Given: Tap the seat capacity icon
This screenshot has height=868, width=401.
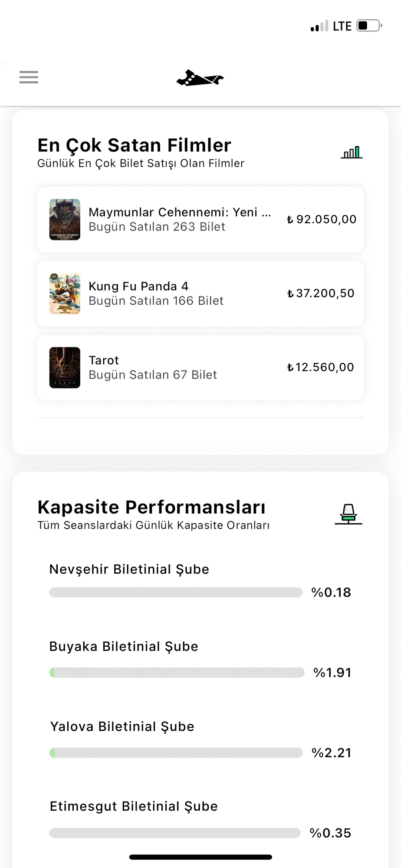Looking at the screenshot, I should tap(348, 514).
